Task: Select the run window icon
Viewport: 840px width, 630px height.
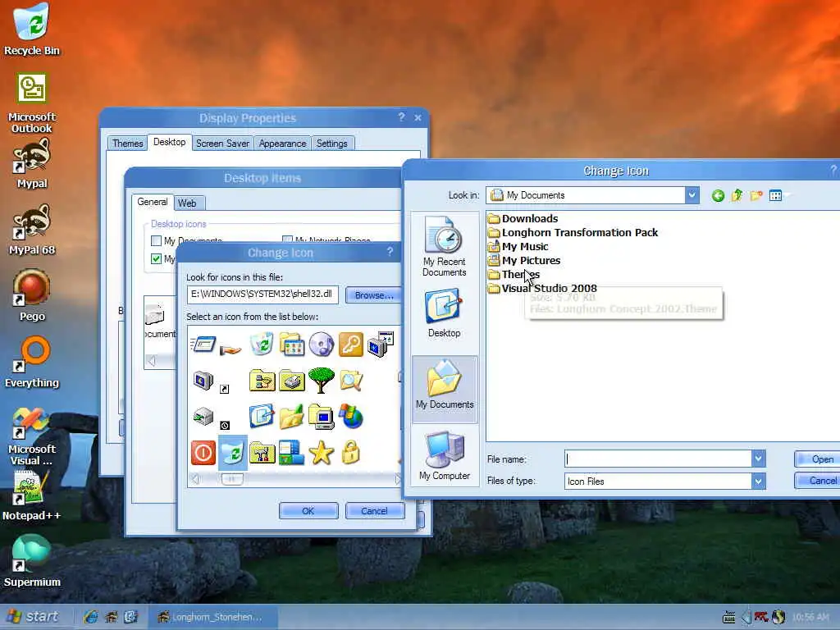Action: pyautogui.click(x=203, y=344)
